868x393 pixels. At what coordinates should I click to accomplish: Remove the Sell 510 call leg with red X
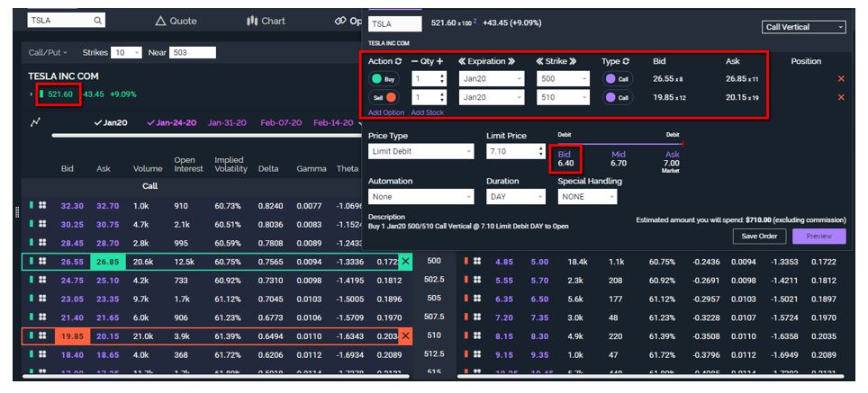[841, 97]
